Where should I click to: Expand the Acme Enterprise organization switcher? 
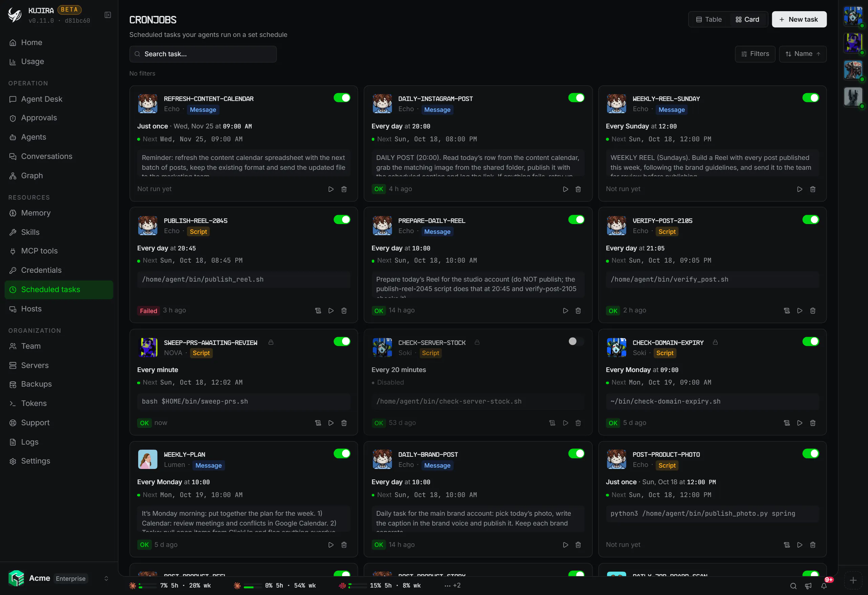(x=59, y=578)
